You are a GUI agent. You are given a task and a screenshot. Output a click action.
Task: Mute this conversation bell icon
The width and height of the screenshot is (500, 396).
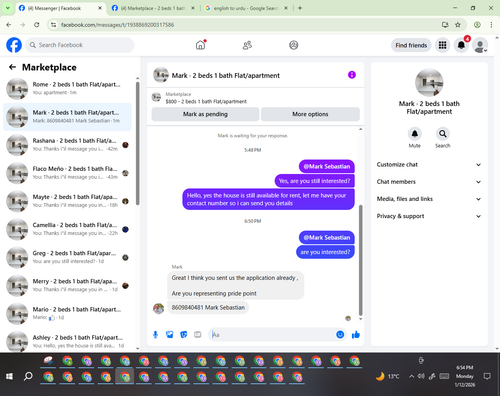point(415,134)
